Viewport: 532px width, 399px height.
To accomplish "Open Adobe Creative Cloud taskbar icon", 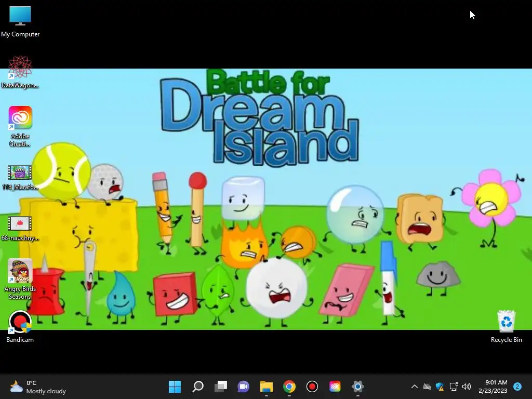I will 335,387.
